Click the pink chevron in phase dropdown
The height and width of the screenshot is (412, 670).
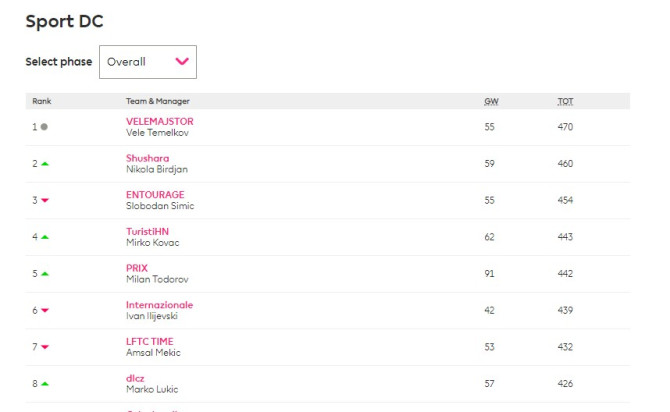tap(181, 62)
